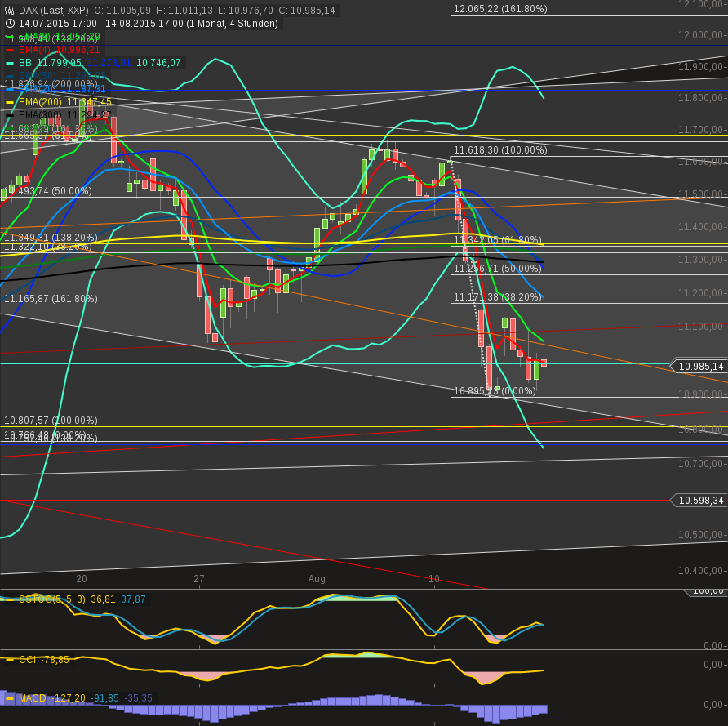Click the H: 11.011,13 high value
This screenshot has width=728, height=726.
click(x=184, y=11)
